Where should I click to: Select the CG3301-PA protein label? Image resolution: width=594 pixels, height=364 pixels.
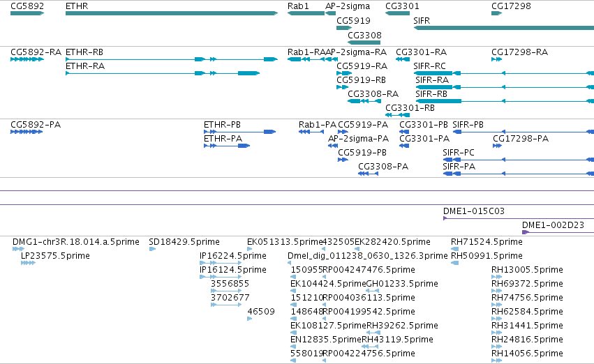424,139
